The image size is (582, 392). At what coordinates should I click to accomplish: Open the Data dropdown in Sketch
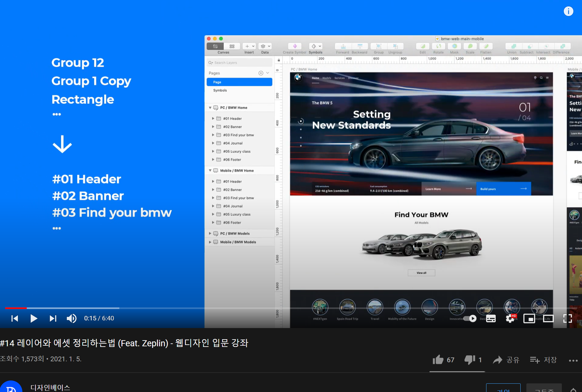click(x=265, y=46)
